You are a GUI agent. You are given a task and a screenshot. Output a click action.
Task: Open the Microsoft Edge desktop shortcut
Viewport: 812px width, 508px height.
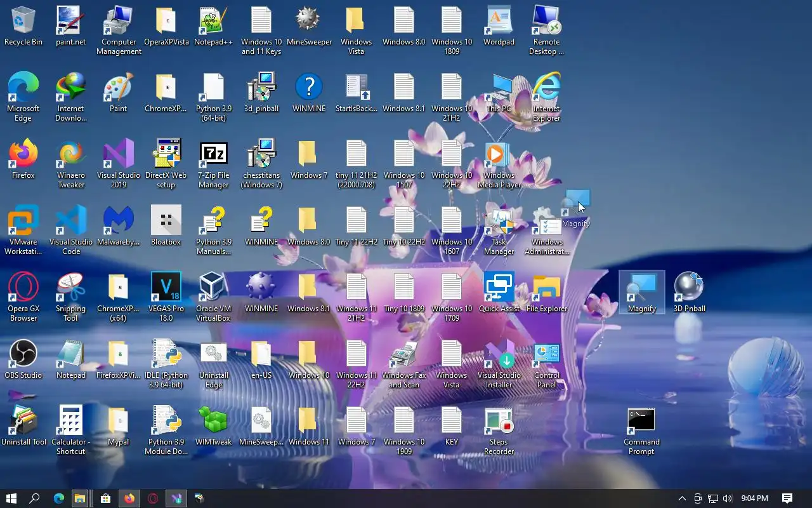click(23, 97)
